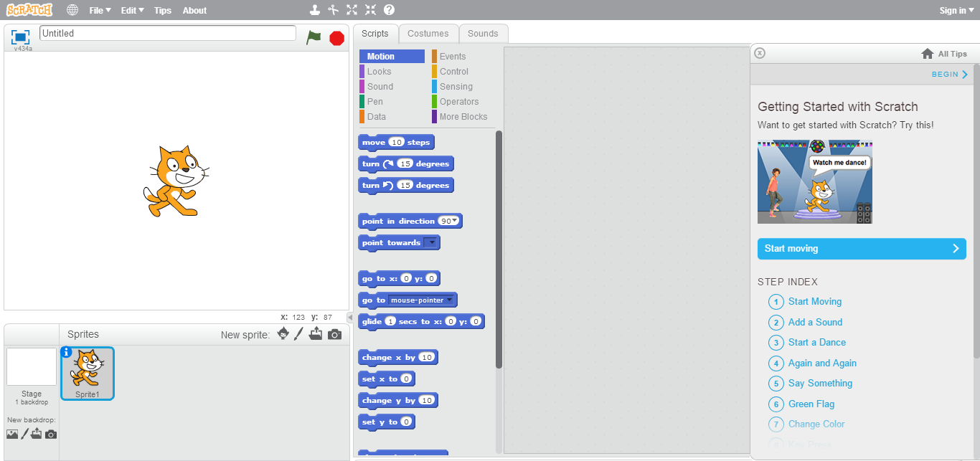Viewport: 980px width, 461px height.
Task: Select the Pen block category
Action: coord(392,102)
